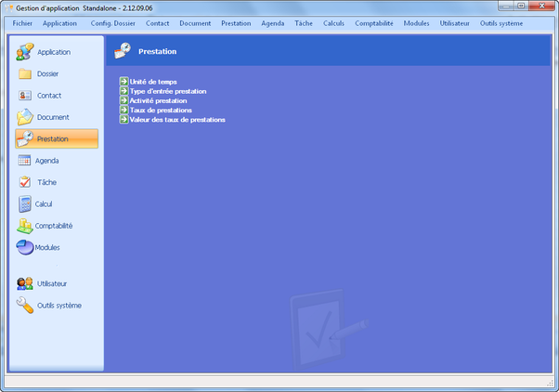Screen dimensions: 559x392
Task: Open Valeur des taux de prestations
Action: point(177,119)
